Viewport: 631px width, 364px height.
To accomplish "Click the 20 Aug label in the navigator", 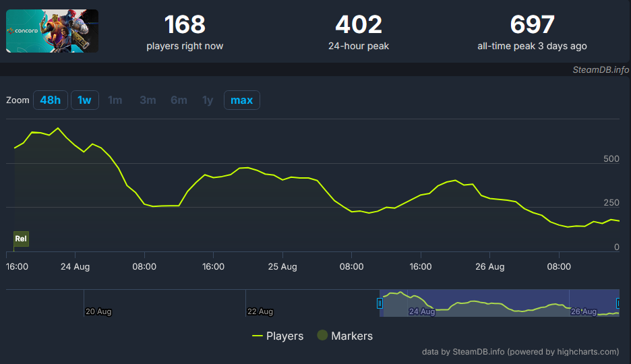I will [98, 311].
